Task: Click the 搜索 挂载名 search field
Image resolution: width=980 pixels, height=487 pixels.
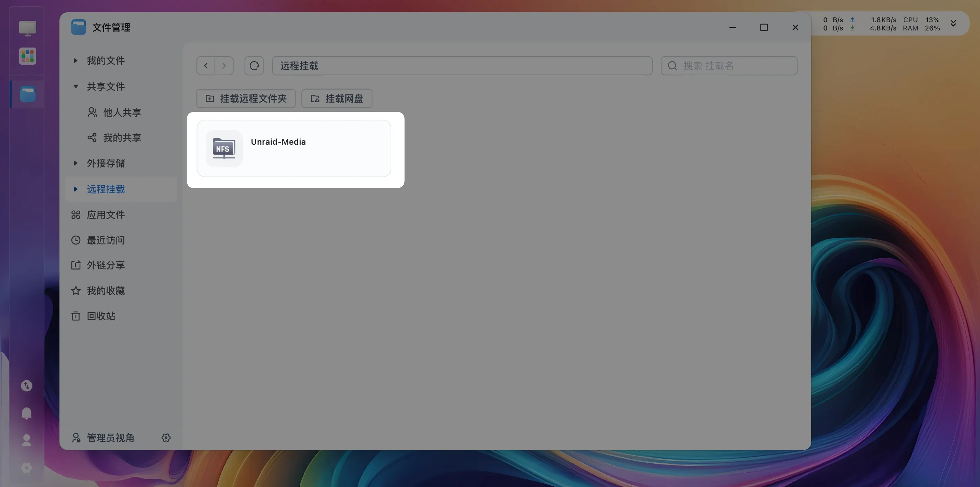Action: point(729,65)
